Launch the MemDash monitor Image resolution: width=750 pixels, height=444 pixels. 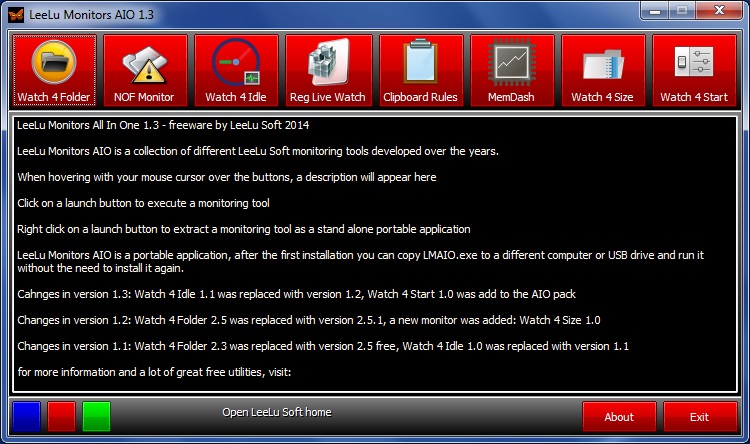512,70
